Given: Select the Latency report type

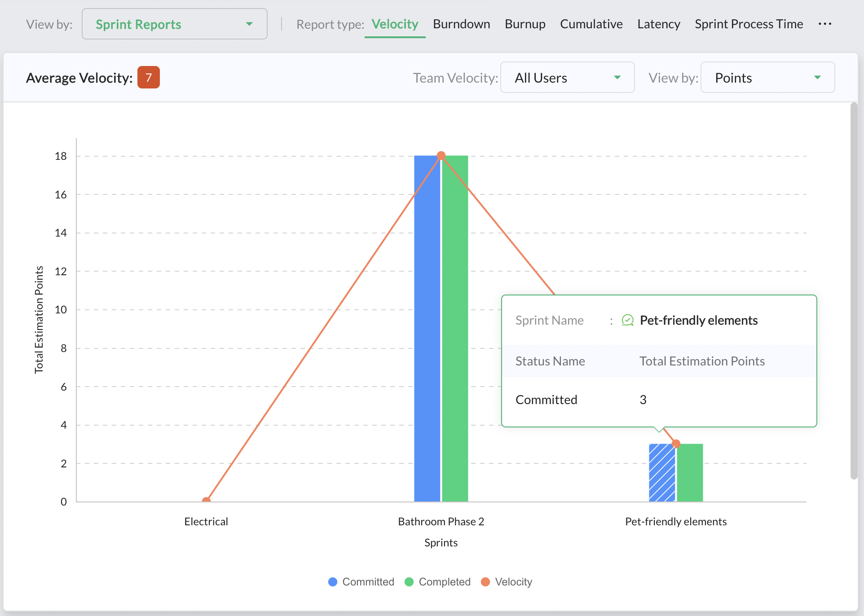Looking at the screenshot, I should click(658, 24).
